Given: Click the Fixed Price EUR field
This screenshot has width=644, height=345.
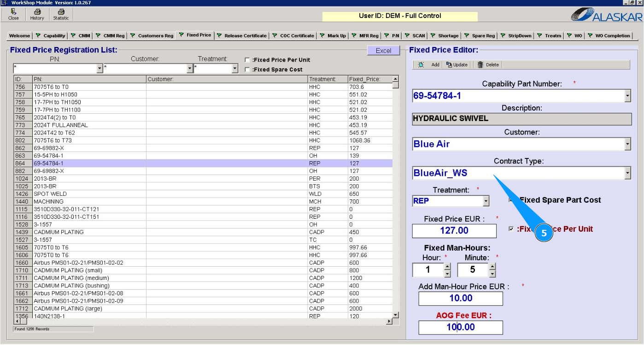Looking at the screenshot, I should [454, 231].
